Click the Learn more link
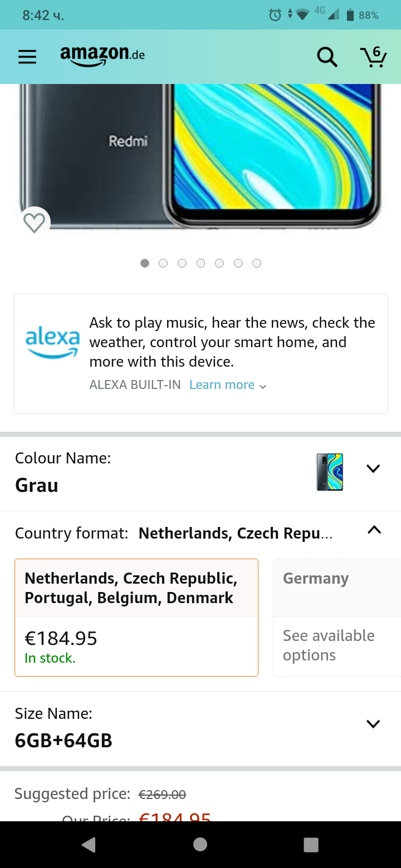Viewport: 401px width, 868px height. coord(227,385)
